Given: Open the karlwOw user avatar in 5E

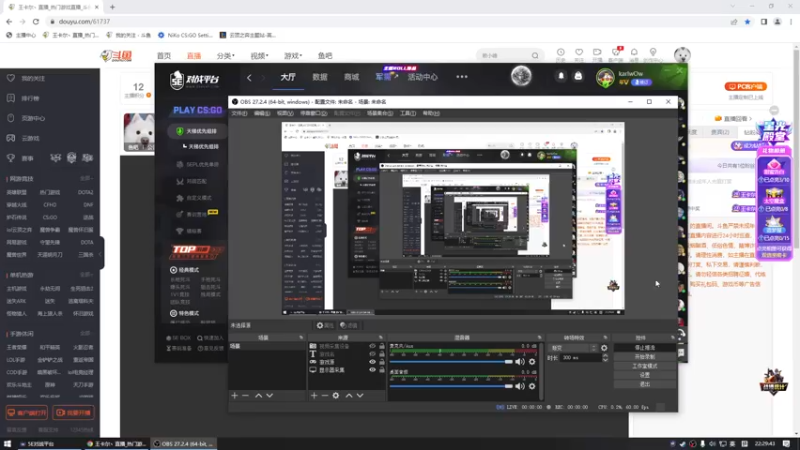Looking at the screenshot, I should pos(606,78).
